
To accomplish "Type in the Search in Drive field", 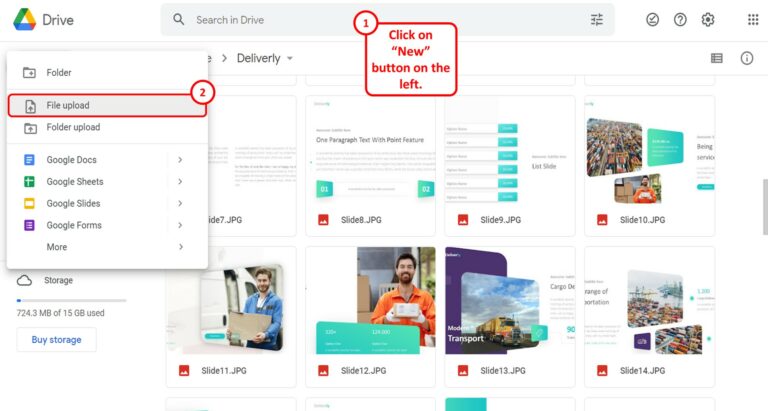I will 380,20.
